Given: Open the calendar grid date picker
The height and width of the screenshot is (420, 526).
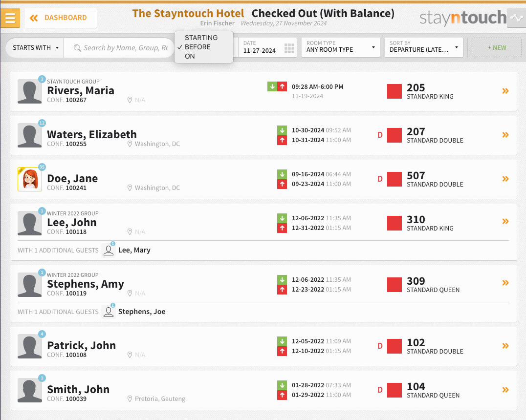Looking at the screenshot, I should [x=289, y=48].
